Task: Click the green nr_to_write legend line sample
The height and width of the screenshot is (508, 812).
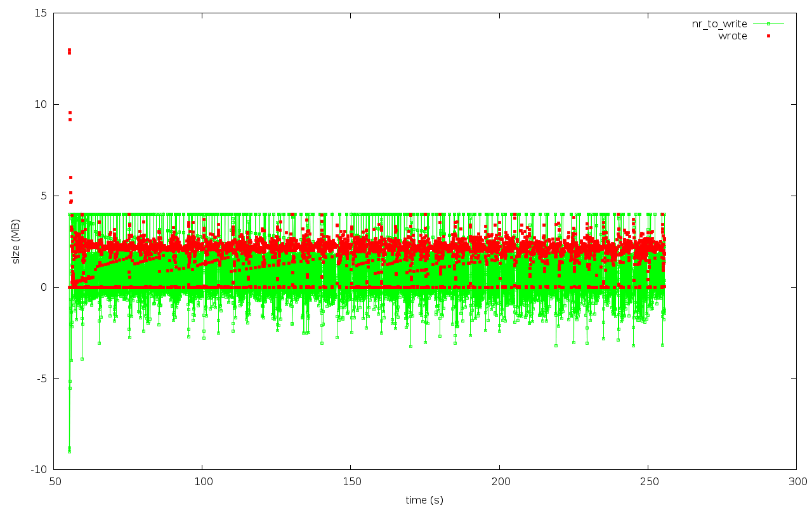Action: [x=768, y=23]
